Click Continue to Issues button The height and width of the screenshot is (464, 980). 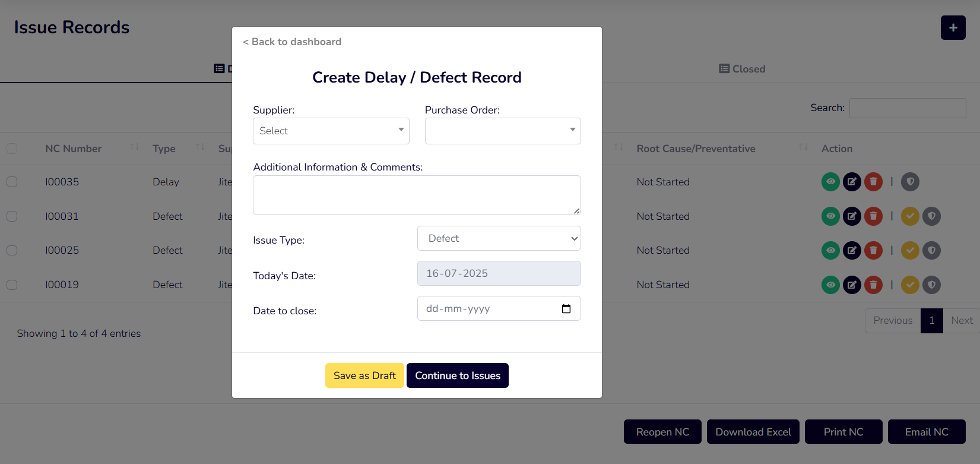[x=458, y=375]
